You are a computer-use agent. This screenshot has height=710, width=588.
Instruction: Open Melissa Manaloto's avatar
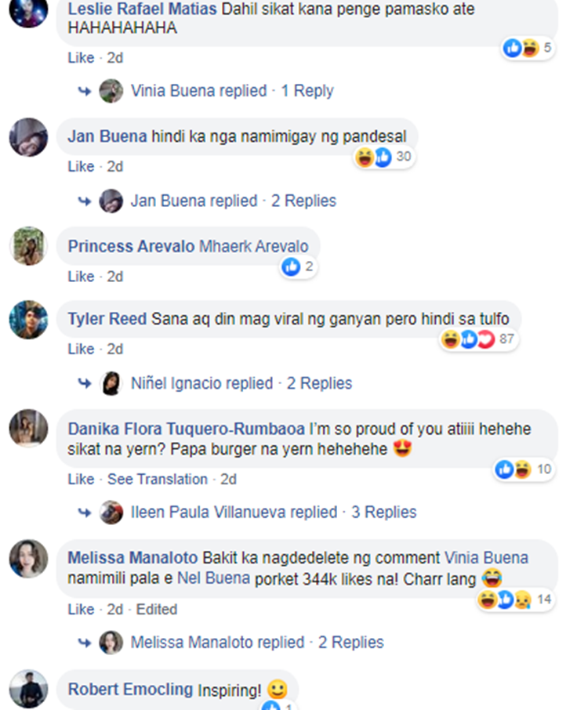click(28, 558)
